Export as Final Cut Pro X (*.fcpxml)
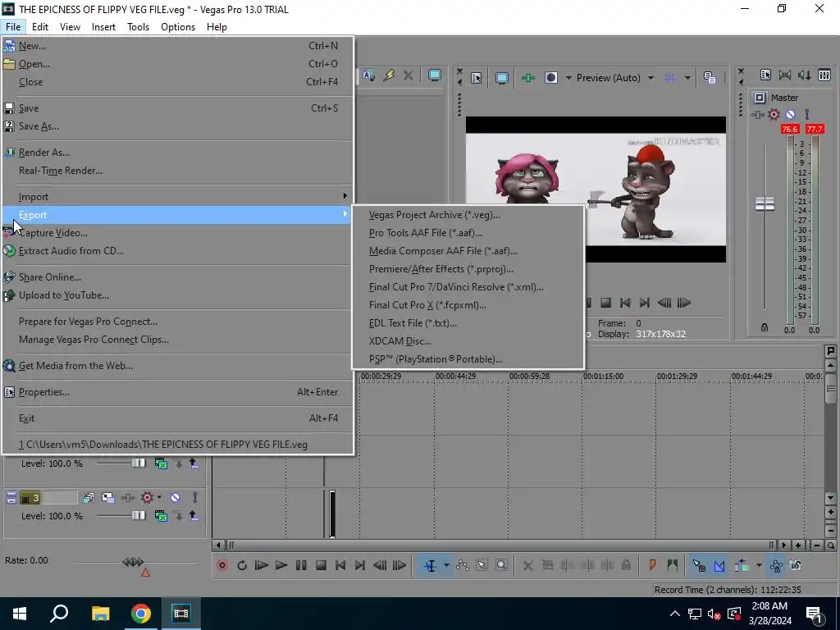The image size is (840, 630). pyautogui.click(x=427, y=305)
